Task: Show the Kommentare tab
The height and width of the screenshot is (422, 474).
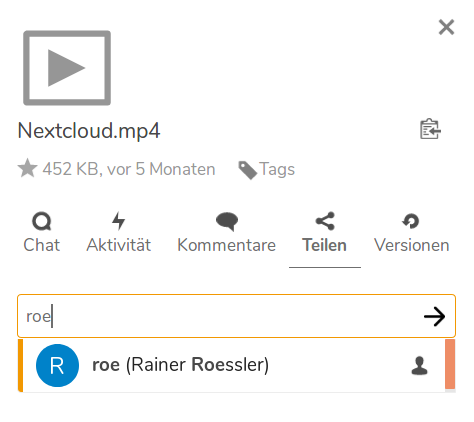Action: tap(227, 232)
